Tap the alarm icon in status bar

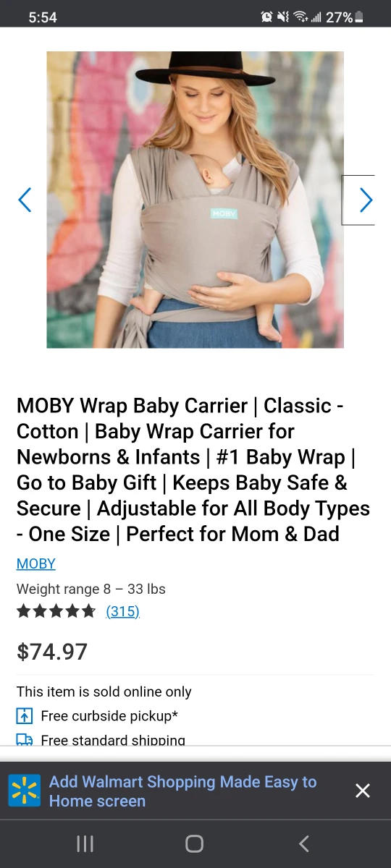click(267, 17)
